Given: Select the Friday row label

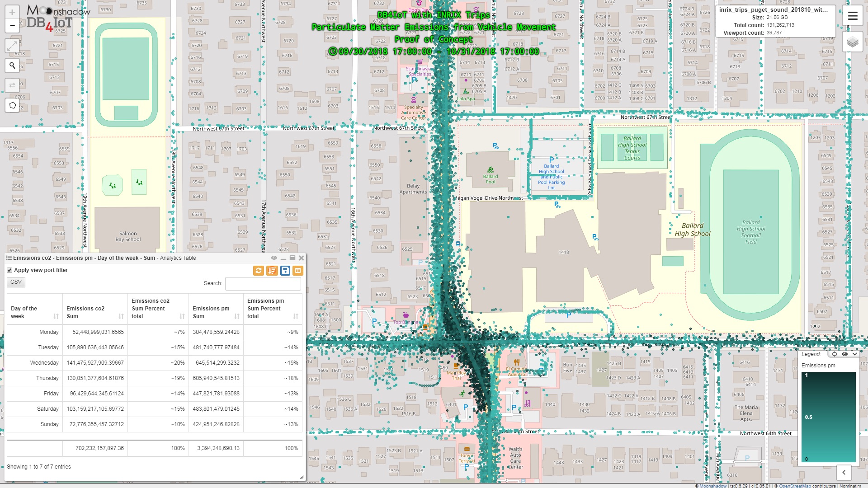Looking at the screenshot, I should coord(51,394).
